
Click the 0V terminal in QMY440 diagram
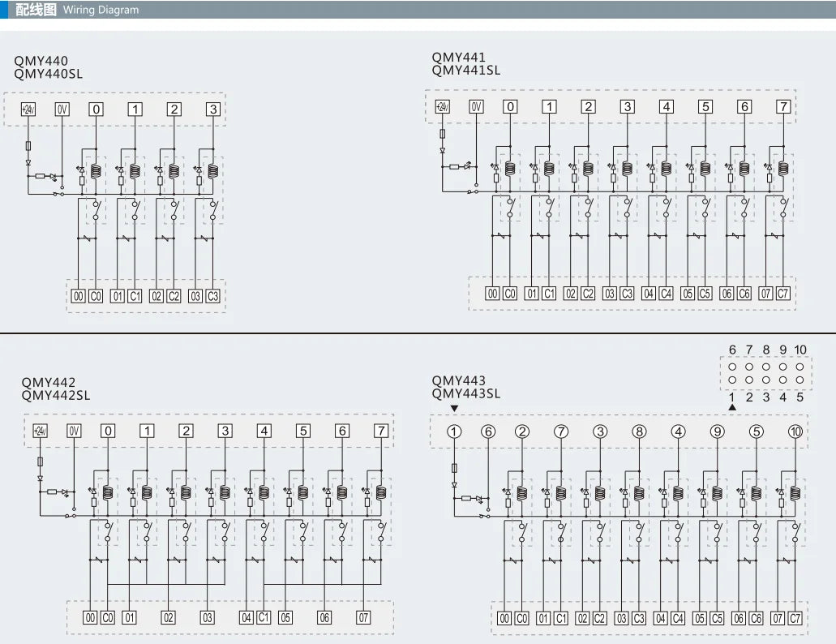click(x=62, y=109)
